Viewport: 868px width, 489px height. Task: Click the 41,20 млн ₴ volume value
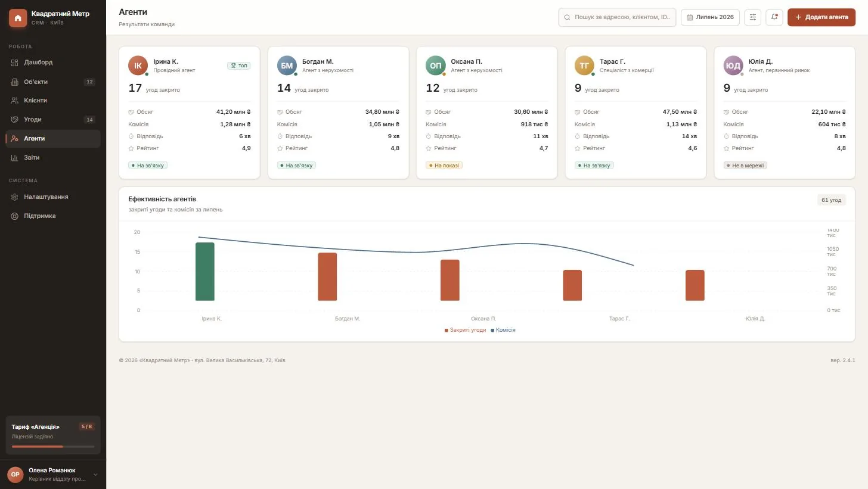[x=233, y=112]
